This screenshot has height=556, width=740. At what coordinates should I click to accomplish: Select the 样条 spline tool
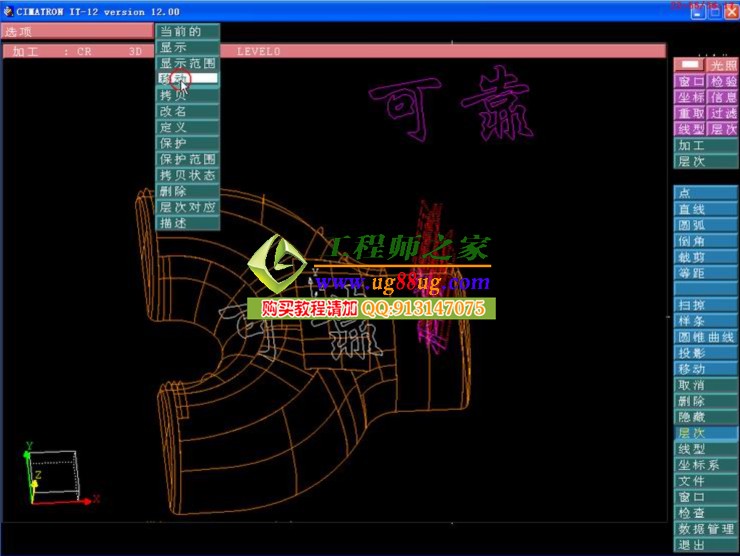pyautogui.click(x=706, y=321)
